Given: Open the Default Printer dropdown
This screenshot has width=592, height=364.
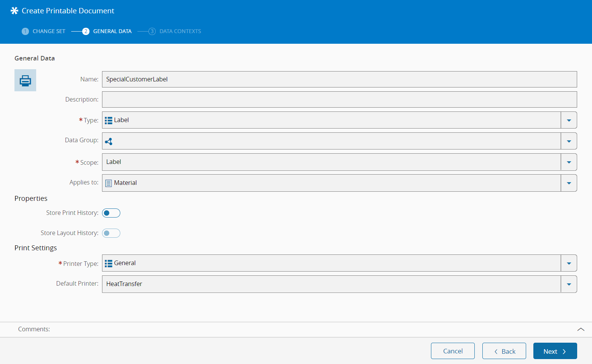Looking at the screenshot, I should pyautogui.click(x=569, y=284).
